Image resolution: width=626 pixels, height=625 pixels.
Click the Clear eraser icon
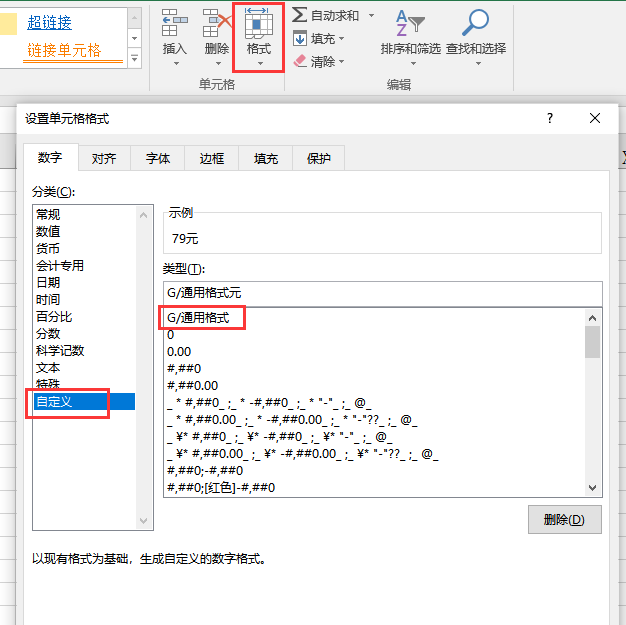pyautogui.click(x=300, y=61)
